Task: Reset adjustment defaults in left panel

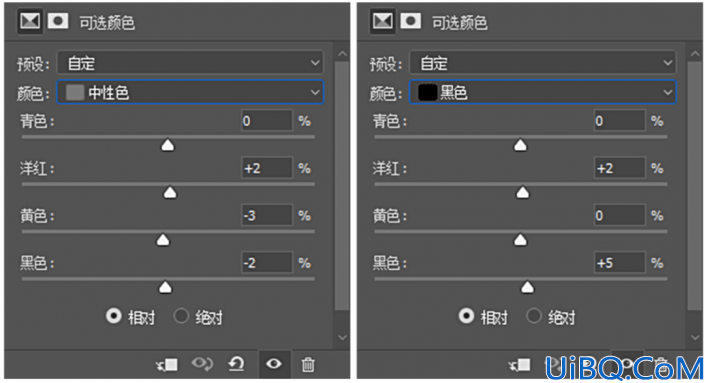Action: [x=236, y=364]
